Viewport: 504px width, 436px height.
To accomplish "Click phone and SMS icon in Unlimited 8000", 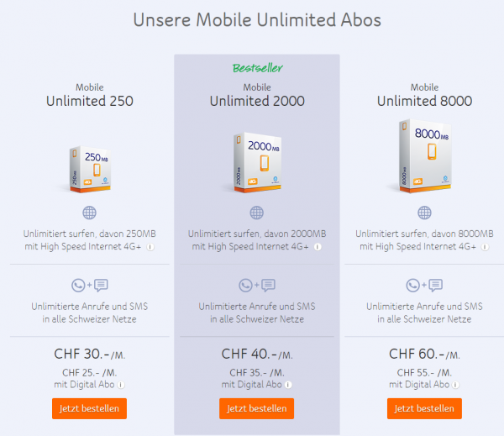I will coord(424,285).
